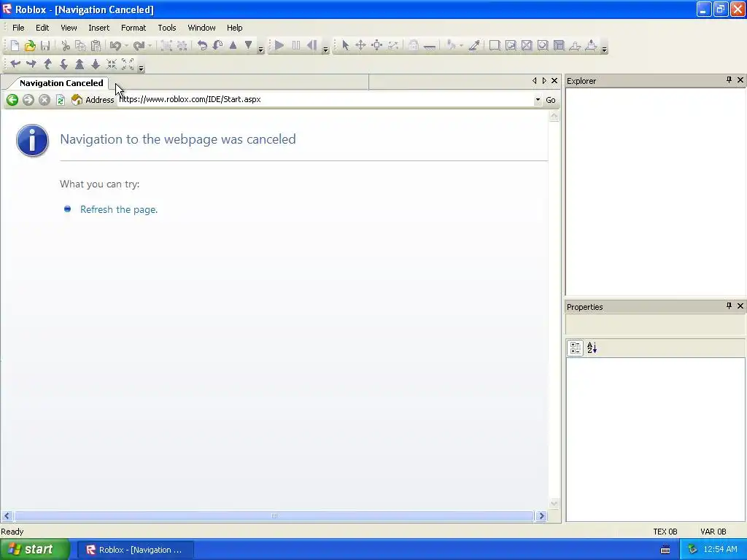
Task: Pause the simulation
Action: point(296,46)
